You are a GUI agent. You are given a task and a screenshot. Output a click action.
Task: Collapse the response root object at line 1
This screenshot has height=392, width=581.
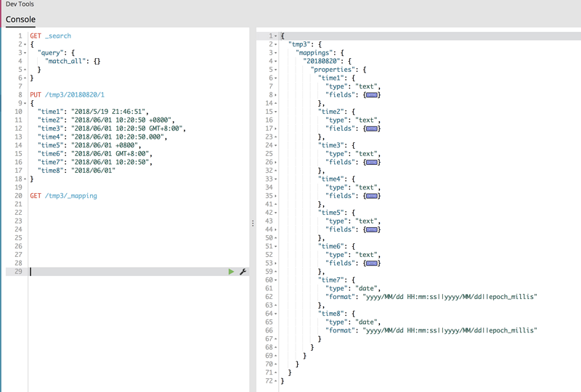[x=276, y=36]
